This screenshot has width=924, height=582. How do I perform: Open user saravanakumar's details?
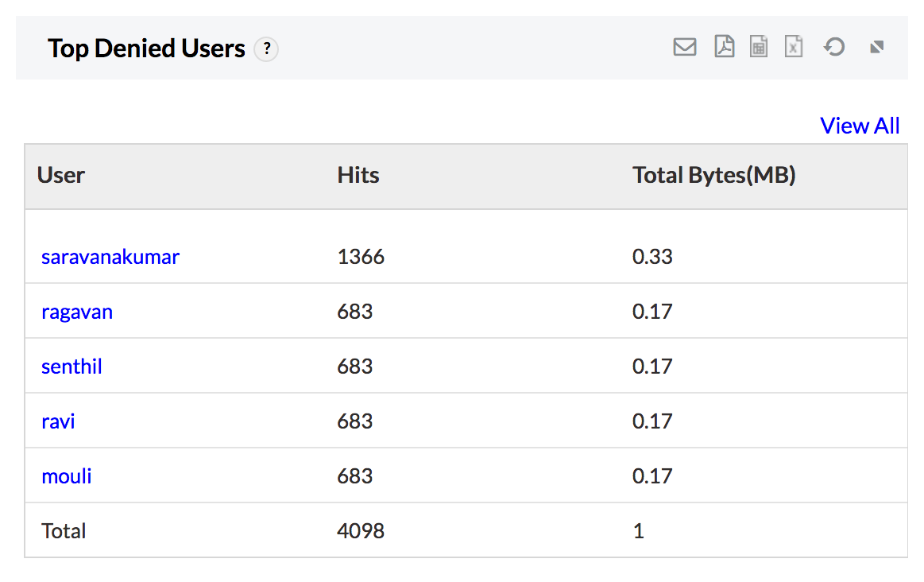[110, 256]
